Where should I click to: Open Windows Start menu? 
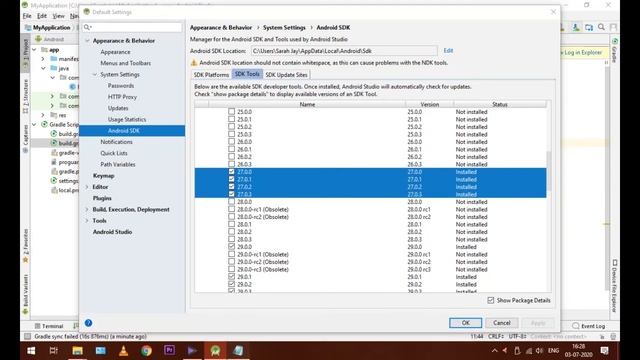click(31, 351)
